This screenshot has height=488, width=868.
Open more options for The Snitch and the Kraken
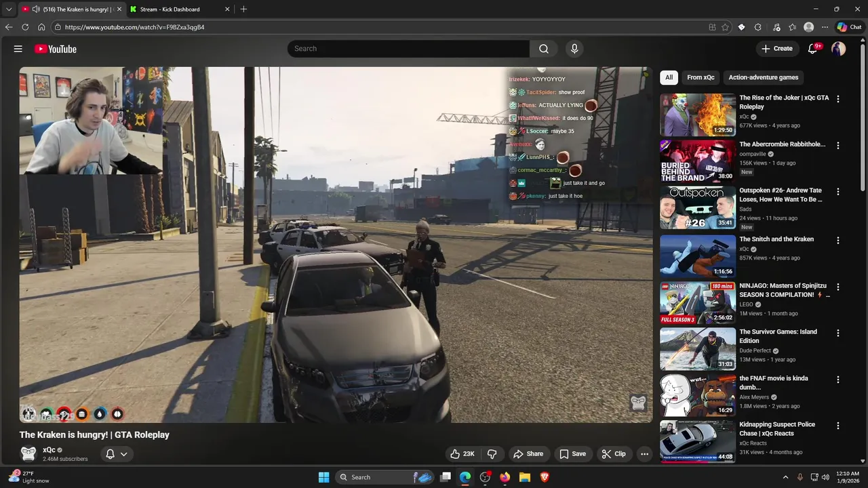click(x=838, y=240)
